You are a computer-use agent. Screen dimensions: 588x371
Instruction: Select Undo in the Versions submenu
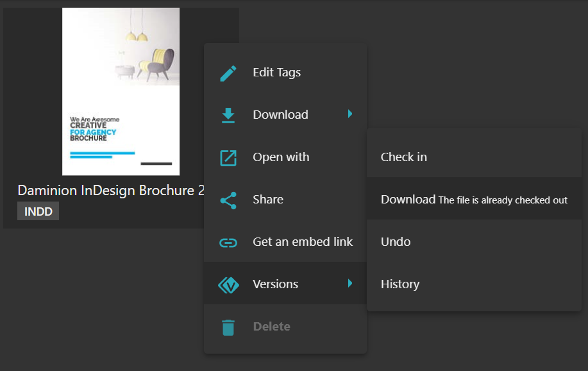click(396, 241)
